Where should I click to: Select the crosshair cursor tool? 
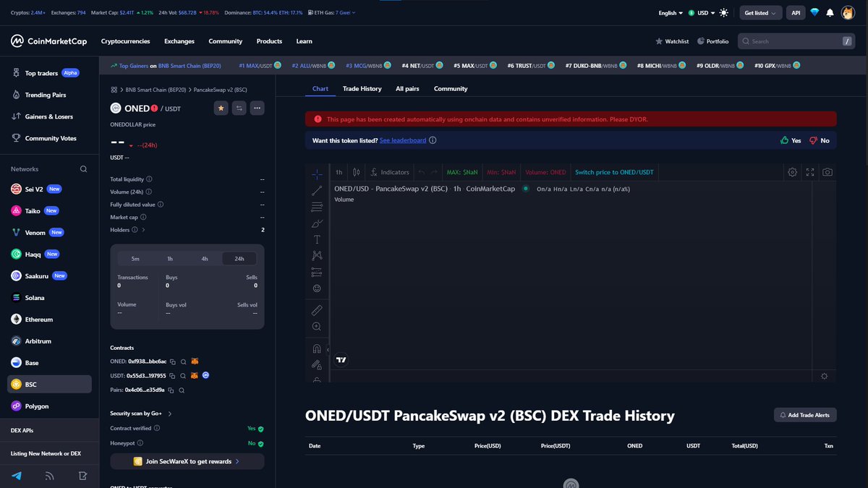pyautogui.click(x=316, y=174)
